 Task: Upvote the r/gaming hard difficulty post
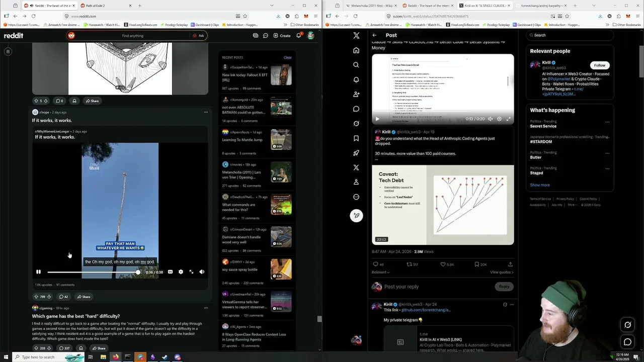pyautogui.click(x=37, y=348)
